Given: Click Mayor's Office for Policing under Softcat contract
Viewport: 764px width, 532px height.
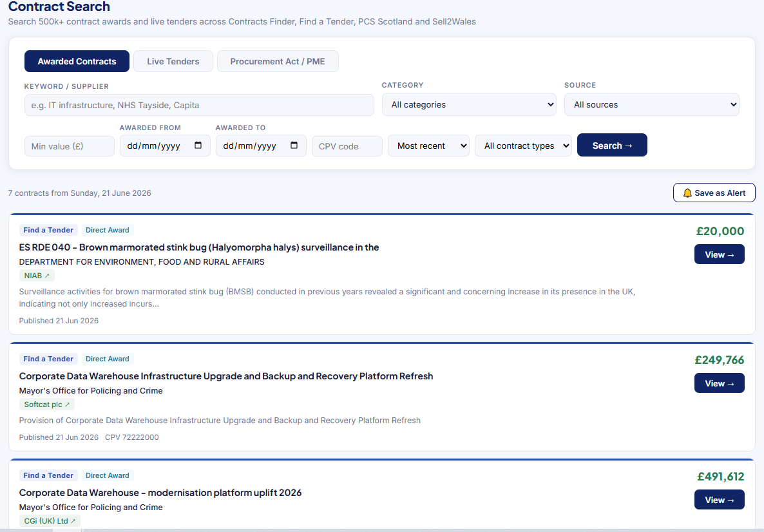Looking at the screenshot, I should pyautogui.click(x=91, y=391).
